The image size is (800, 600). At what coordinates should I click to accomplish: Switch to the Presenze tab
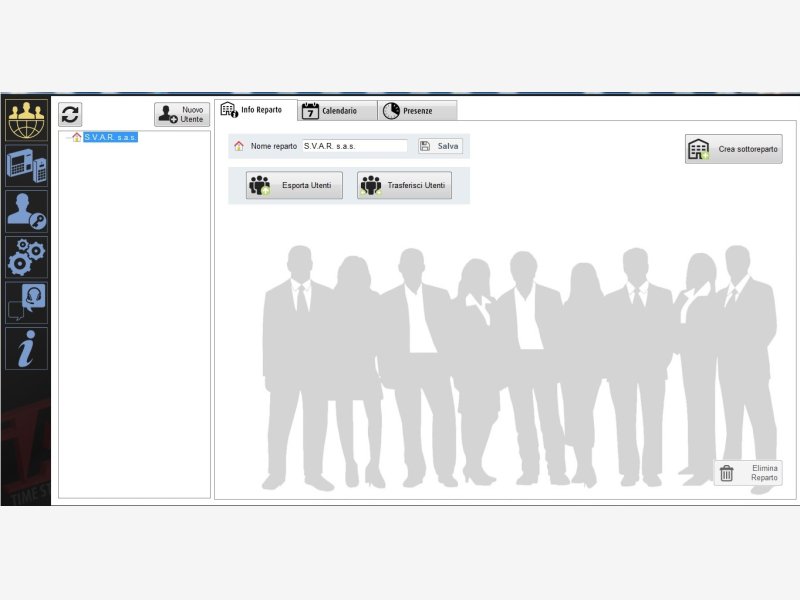[x=417, y=111]
